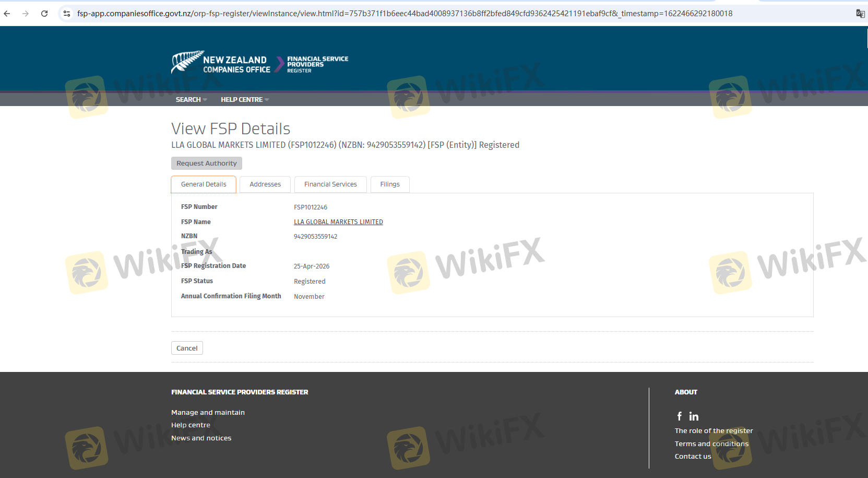868x478 pixels.
Task: Click the NZBN field label
Action: [x=189, y=236]
